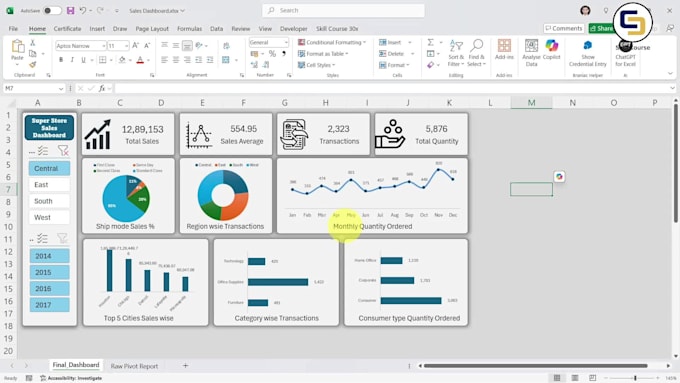
Task: Click the Insert Function fx icon
Action: 102,88
